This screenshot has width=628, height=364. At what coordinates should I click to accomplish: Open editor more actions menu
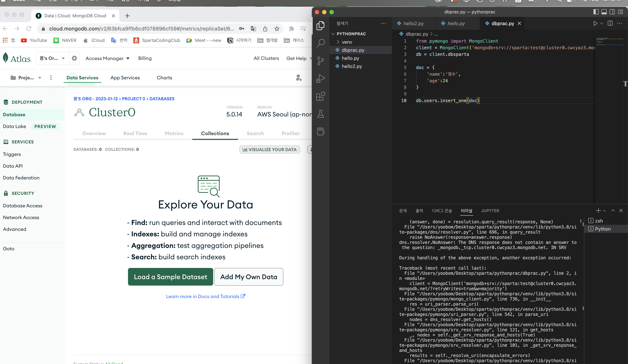620,24
